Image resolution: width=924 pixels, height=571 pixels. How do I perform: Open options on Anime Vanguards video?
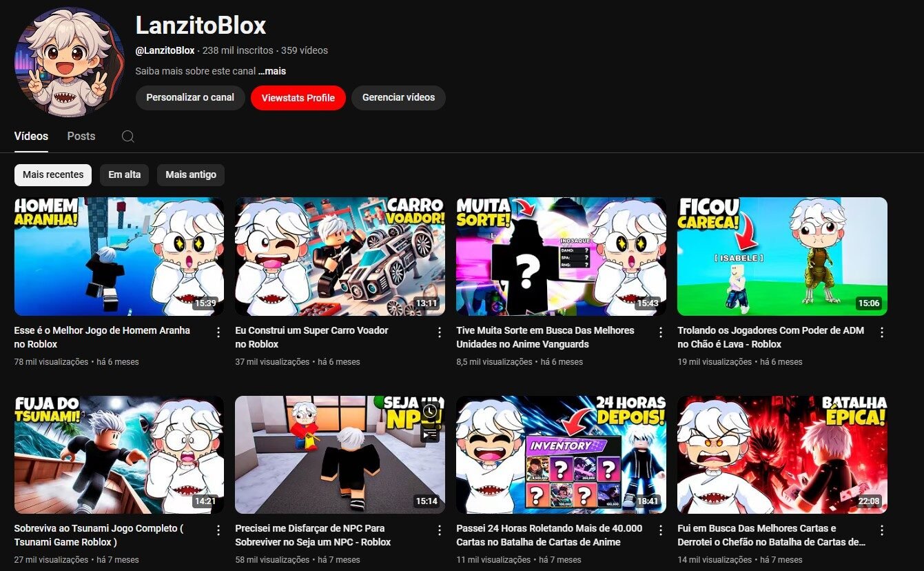pyautogui.click(x=661, y=332)
